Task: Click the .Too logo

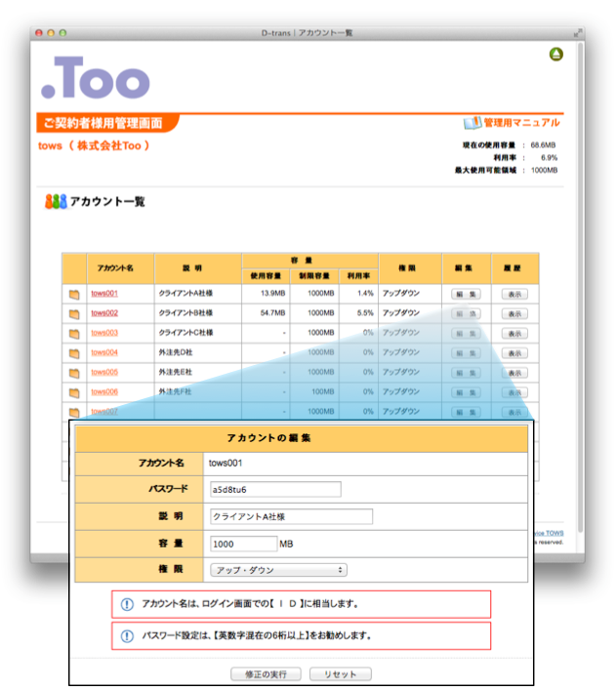Action: pos(96,76)
